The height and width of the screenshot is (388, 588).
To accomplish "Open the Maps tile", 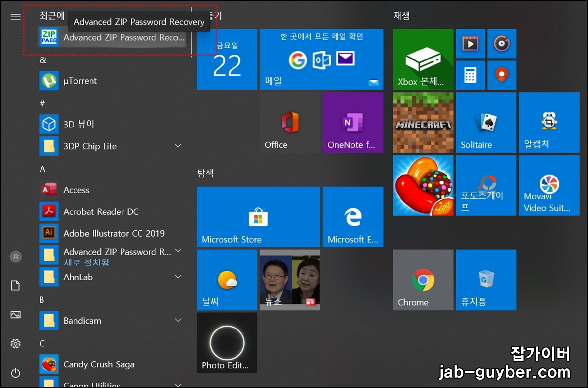I will click(502, 75).
